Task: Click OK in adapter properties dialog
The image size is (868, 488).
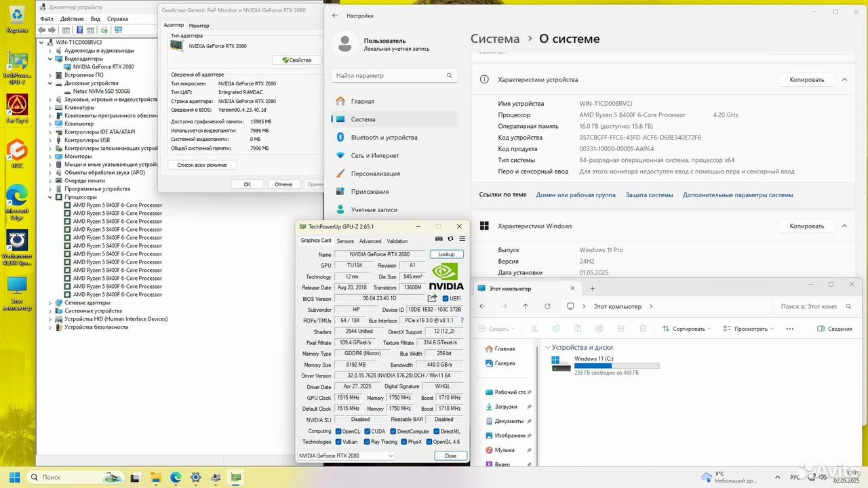Action: click(247, 184)
